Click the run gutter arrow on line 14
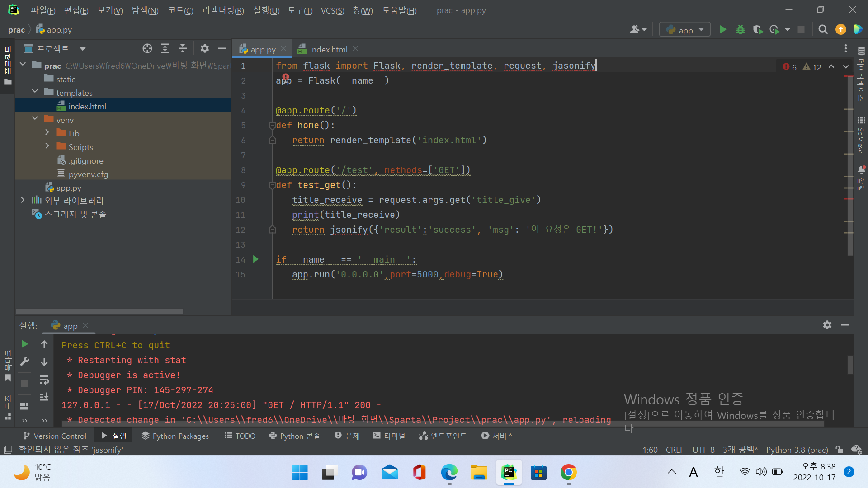This screenshot has width=868, height=488. (256, 259)
